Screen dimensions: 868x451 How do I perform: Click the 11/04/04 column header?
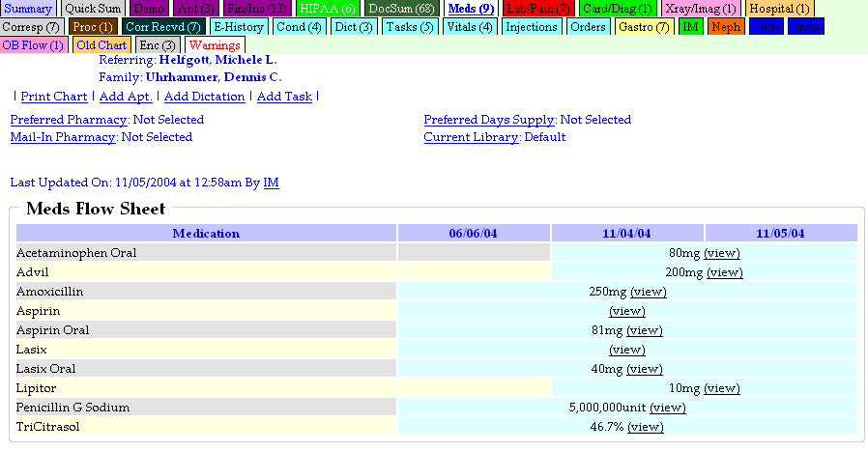pyautogui.click(x=626, y=234)
